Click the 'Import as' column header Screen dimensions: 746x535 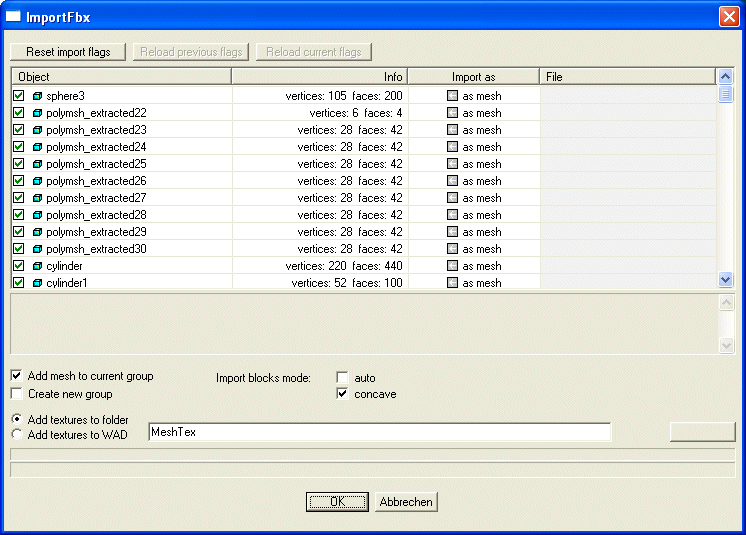[473, 76]
